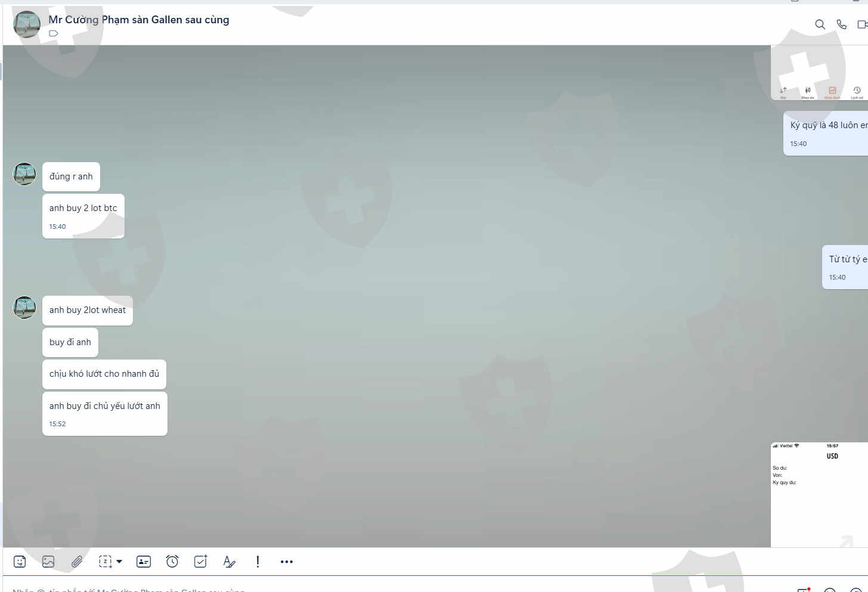Mark message as priority with exclamation icon
The height and width of the screenshot is (592, 868).
point(258,562)
